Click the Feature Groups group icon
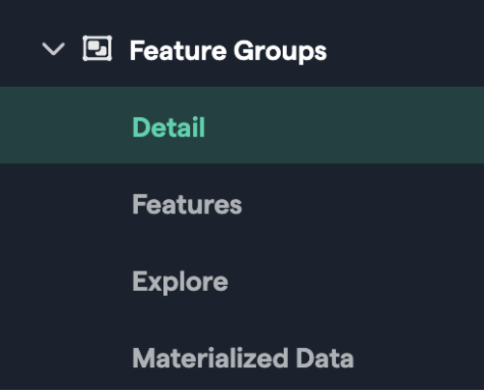The image size is (484, 390). click(x=97, y=49)
